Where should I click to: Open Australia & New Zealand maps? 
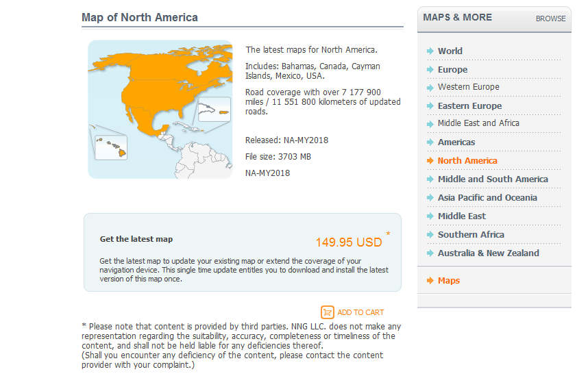[488, 253]
